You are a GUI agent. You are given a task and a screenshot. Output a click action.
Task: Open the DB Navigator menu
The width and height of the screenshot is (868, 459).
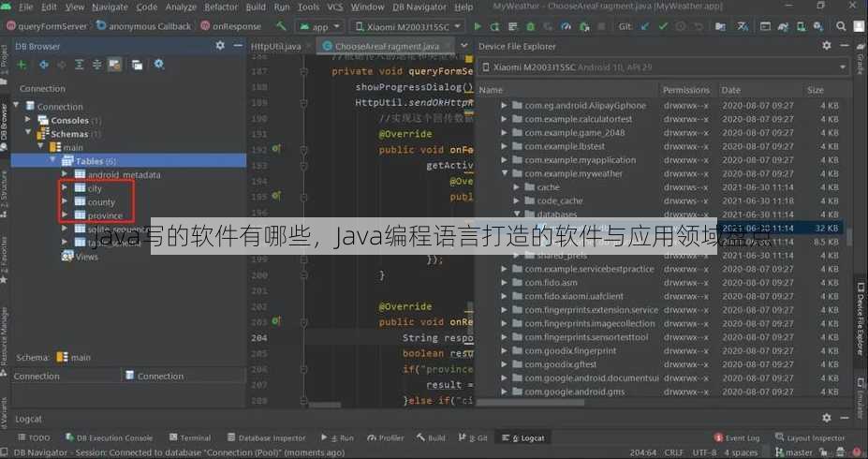coord(419,7)
